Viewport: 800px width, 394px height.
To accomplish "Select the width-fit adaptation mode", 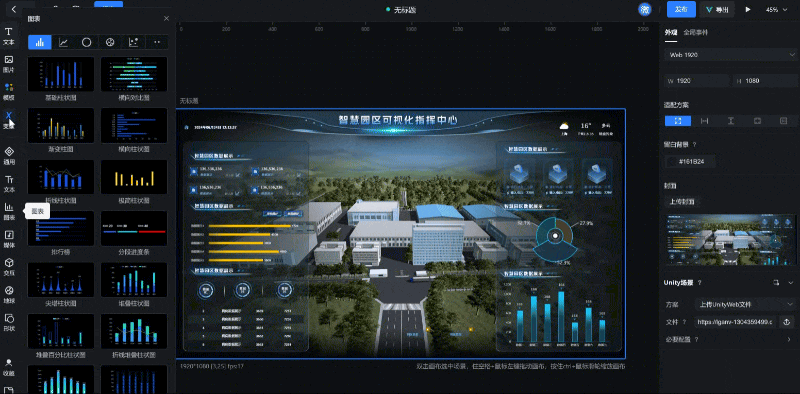I will (x=705, y=121).
